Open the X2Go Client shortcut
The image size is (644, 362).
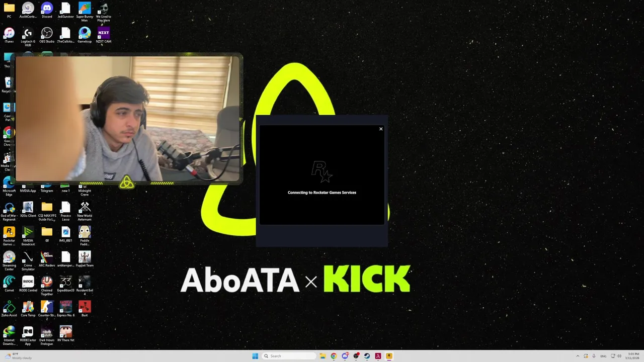pyautogui.click(x=28, y=210)
